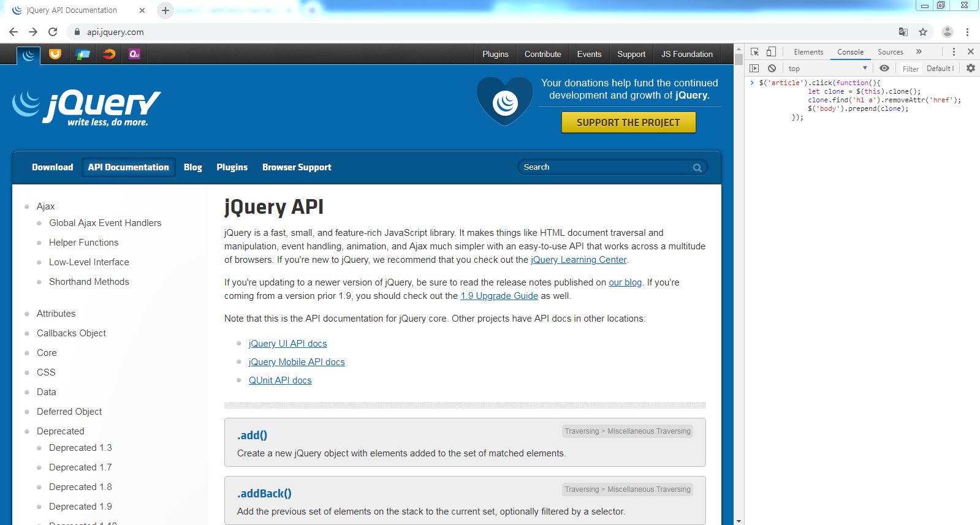This screenshot has width=980, height=525.
Task: Open the Blog nav item
Action: (193, 167)
